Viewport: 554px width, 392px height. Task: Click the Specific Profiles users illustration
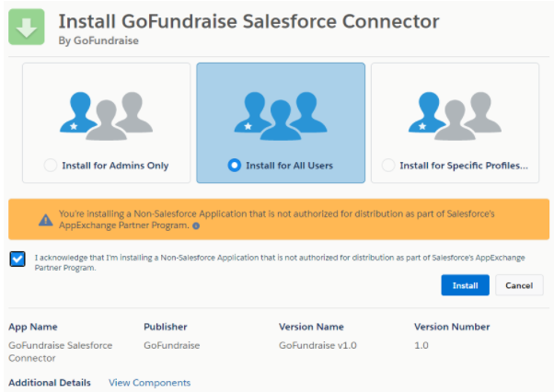click(455, 116)
